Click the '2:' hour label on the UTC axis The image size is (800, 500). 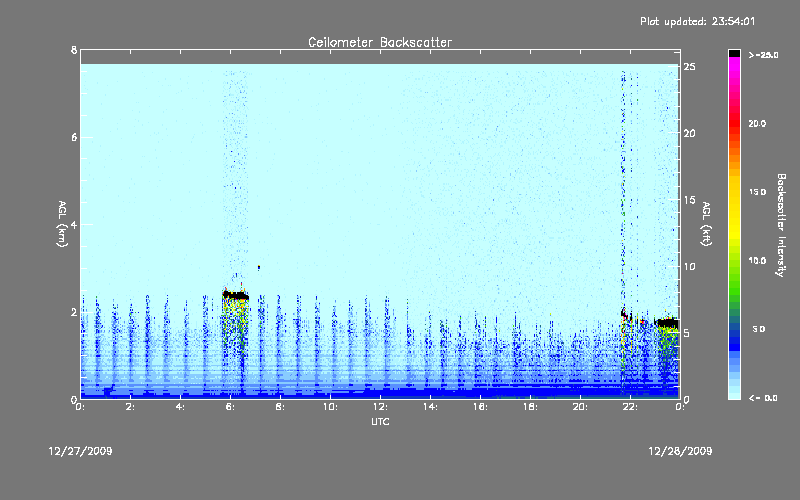point(131,407)
